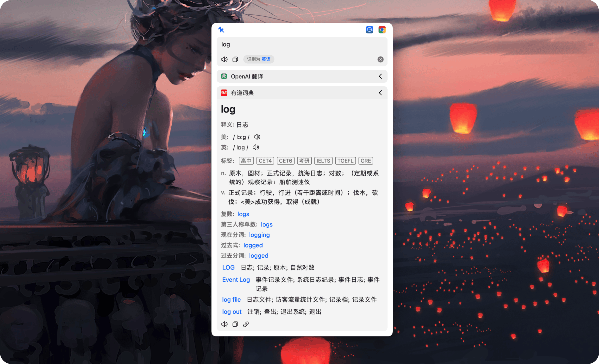This screenshot has height=364, width=599.
Task: Click the CET4 tag
Action: point(265,161)
